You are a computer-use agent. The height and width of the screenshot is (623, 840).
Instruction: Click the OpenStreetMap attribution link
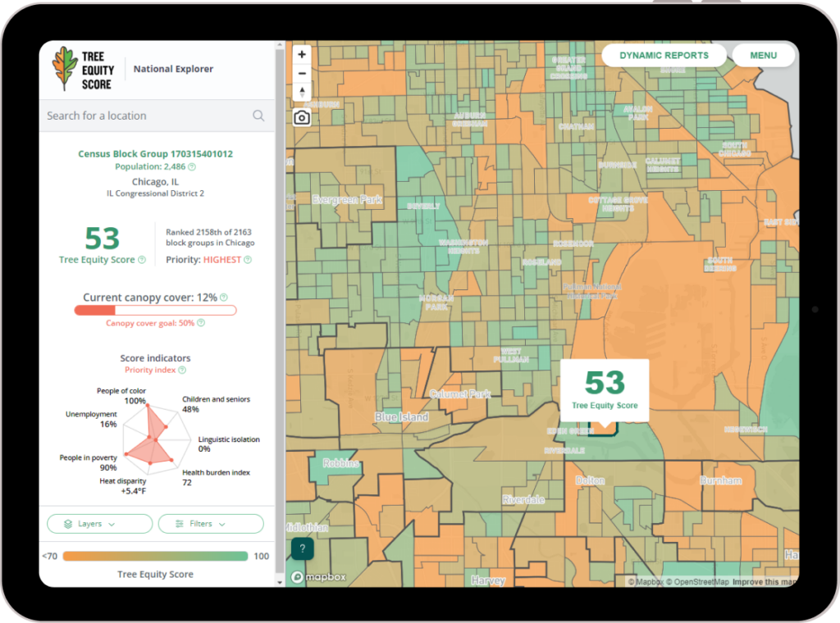click(x=696, y=582)
